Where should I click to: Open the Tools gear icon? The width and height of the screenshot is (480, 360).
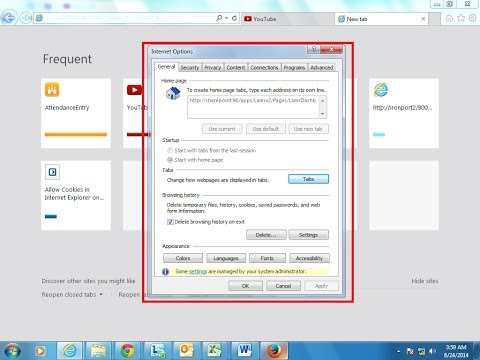point(472,18)
